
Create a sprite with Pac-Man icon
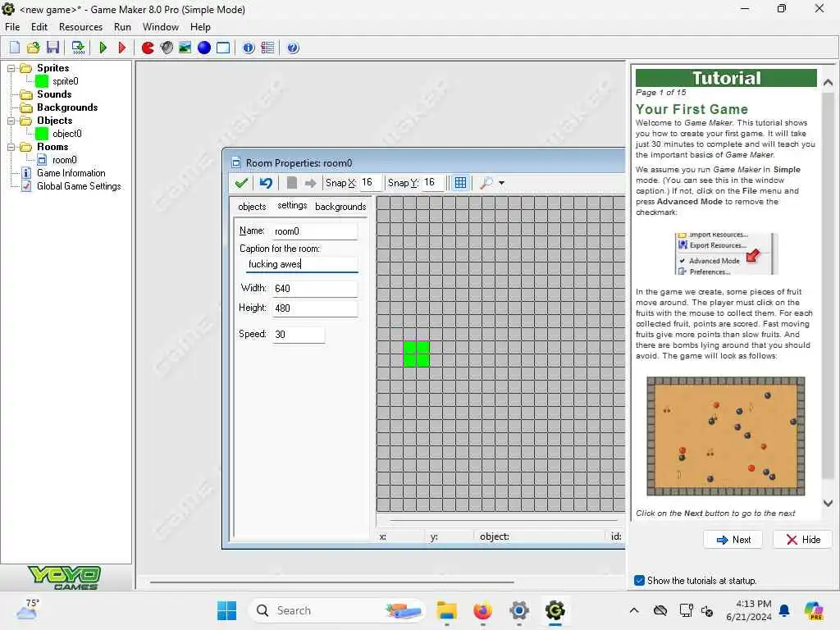pyautogui.click(x=148, y=48)
